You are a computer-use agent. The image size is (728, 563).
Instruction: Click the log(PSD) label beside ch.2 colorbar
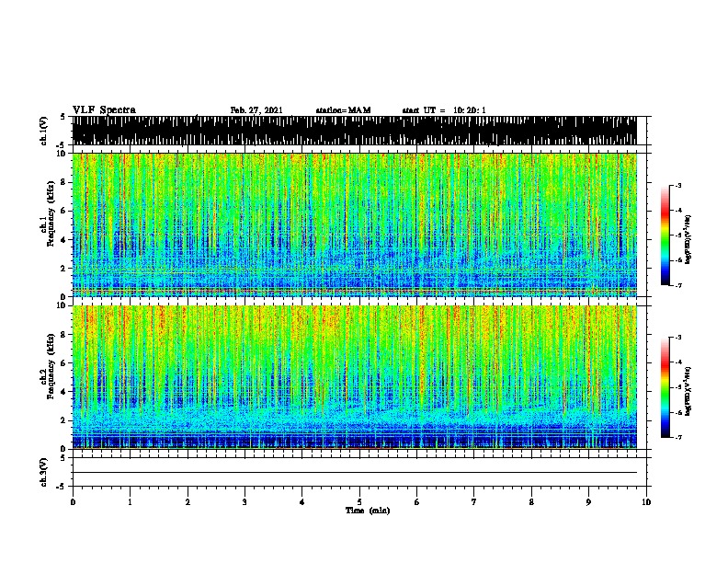688,392
